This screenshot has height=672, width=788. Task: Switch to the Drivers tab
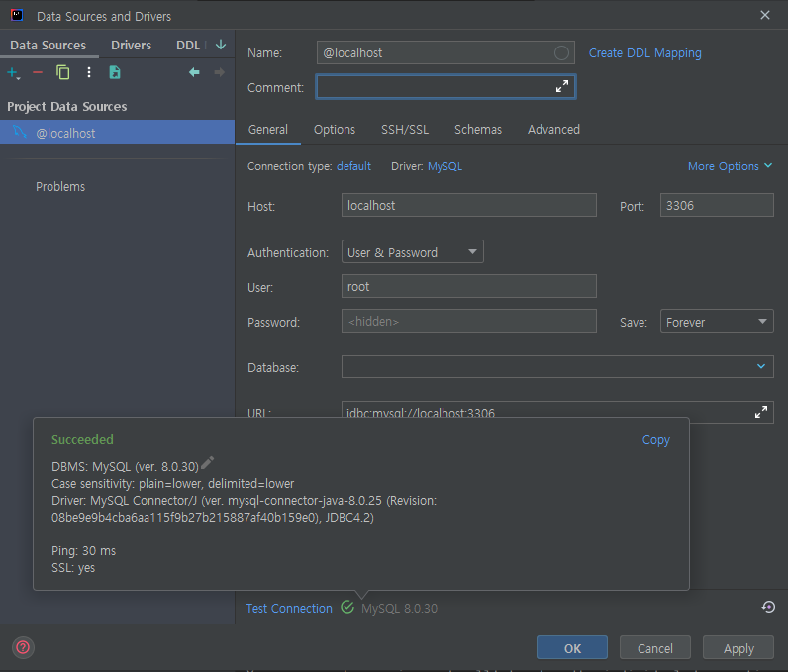point(131,46)
